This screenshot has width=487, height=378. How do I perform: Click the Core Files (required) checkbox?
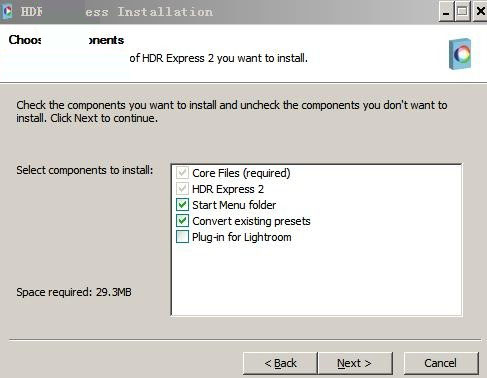(x=182, y=173)
